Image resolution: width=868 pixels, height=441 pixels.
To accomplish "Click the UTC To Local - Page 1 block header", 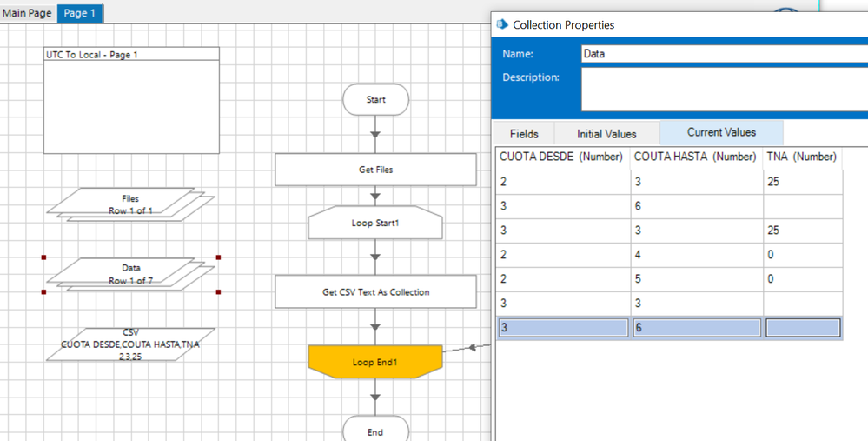I will (131, 54).
